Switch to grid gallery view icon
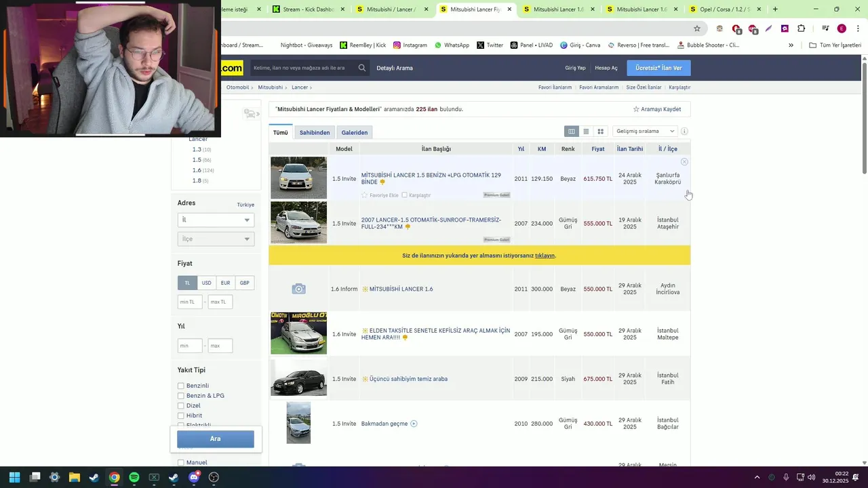 (x=600, y=131)
